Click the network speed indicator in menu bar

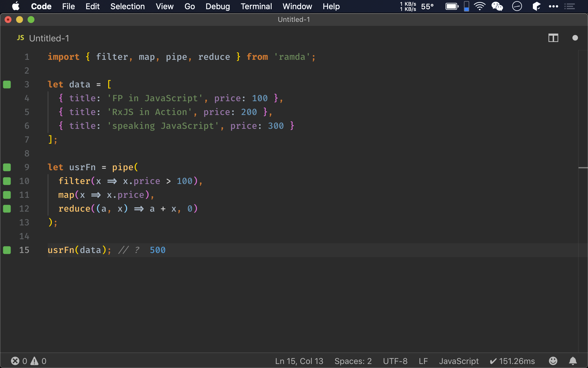pyautogui.click(x=408, y=6)
